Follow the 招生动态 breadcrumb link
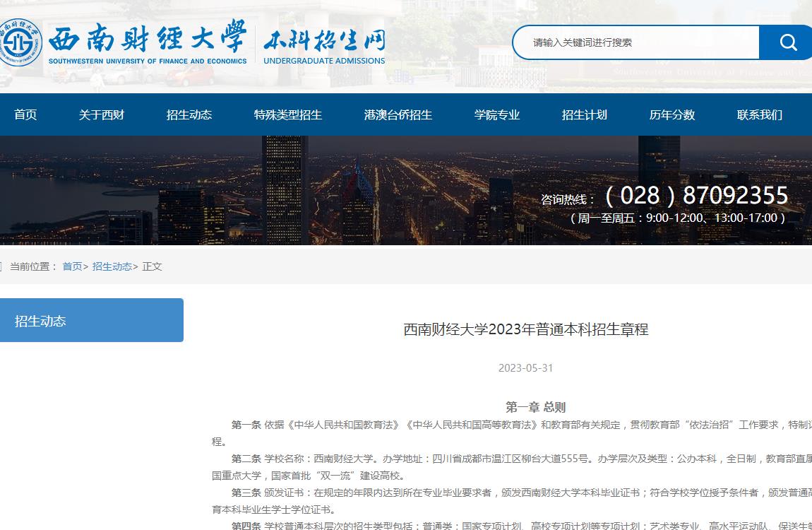 point(112,266)
